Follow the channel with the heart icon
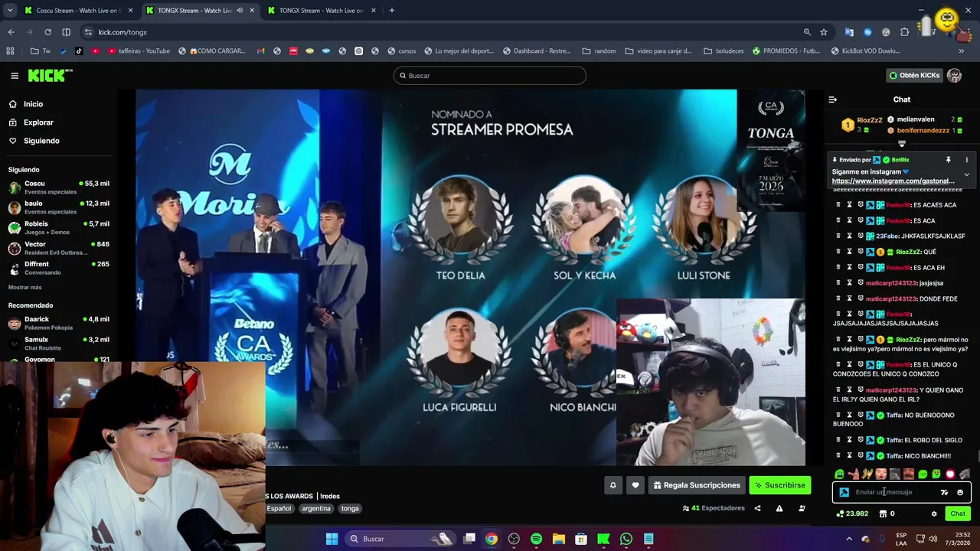The image size is (980, 551). (x=635, y=485)
